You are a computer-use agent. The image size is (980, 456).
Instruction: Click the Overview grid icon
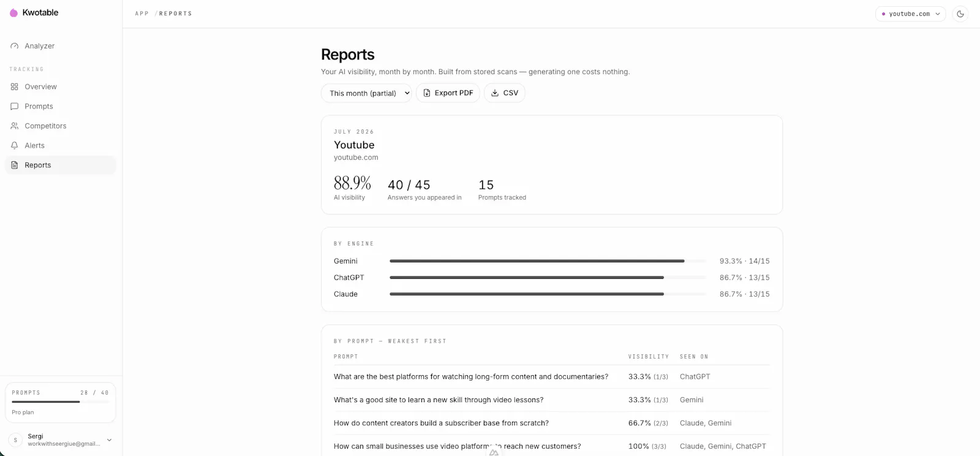[15, 87]
